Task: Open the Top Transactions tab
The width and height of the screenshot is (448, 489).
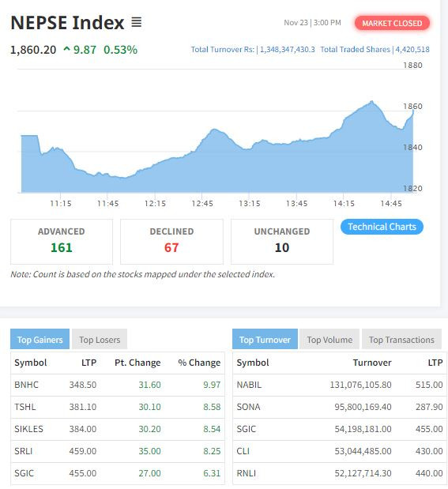Action: [401, 340]
